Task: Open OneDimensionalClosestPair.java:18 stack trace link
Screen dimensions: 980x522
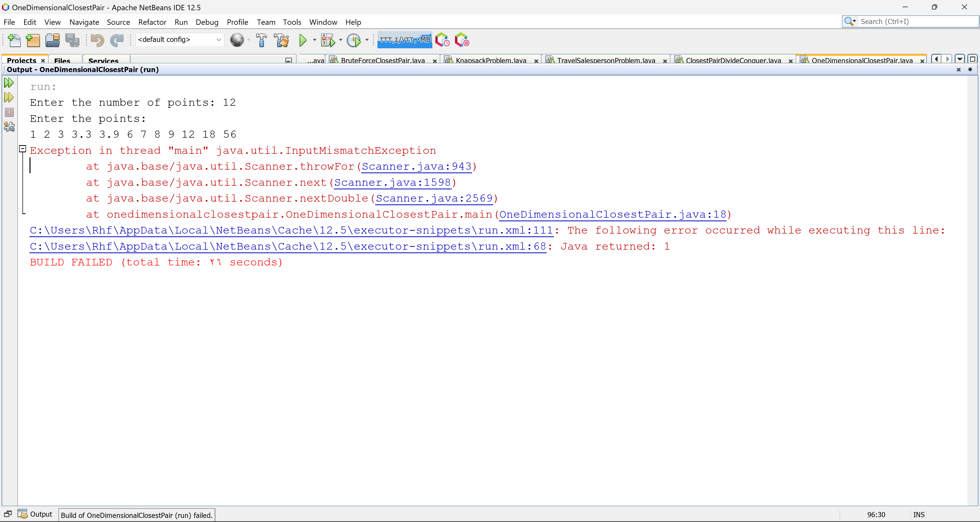Action: 612,215
